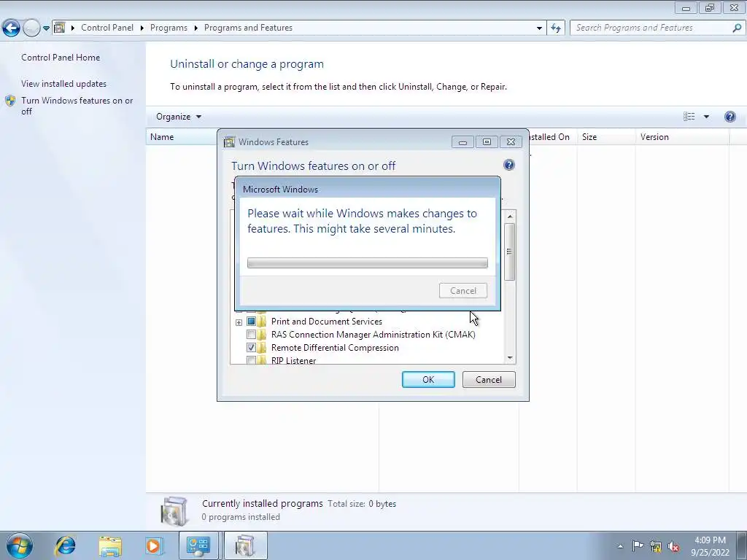Toggle Print and Document Services checkbox
The width and height of the screenshot is (747, 560).
[251, 322]
